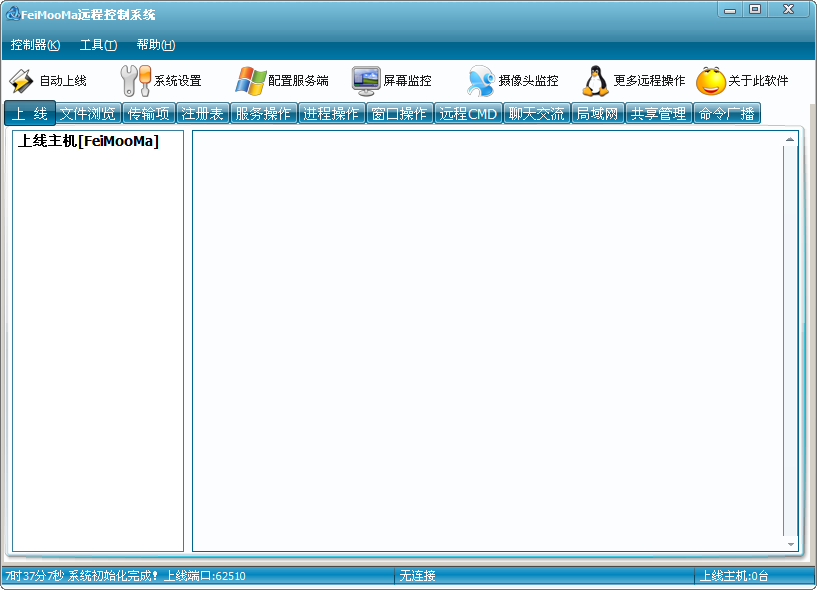
Task: Click the scrollbar down arrow in main panel
Action: point(791,545)
